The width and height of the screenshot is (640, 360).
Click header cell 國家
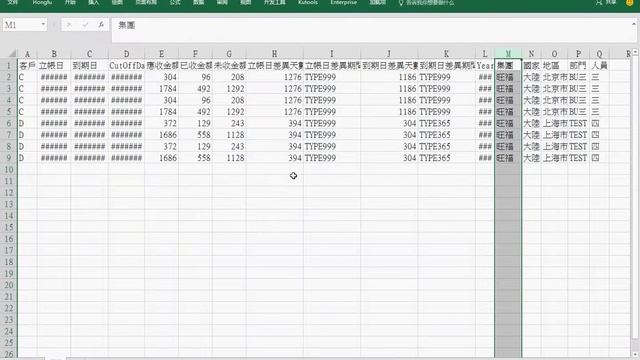(531, 65)
